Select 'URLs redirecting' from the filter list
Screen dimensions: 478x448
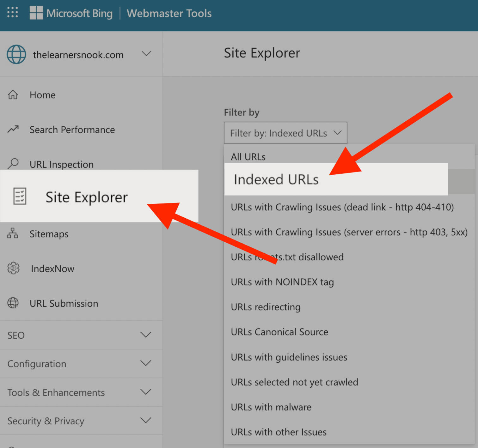265,307
